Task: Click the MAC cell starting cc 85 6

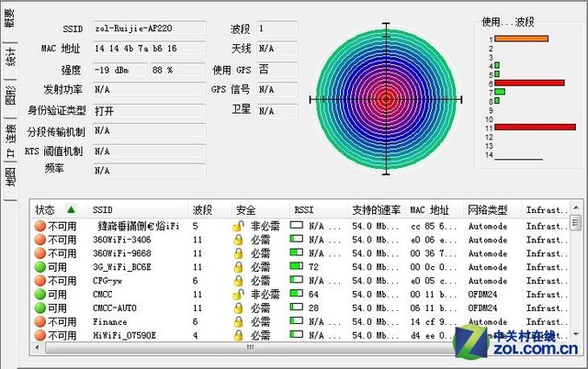Action: [434, 227]
